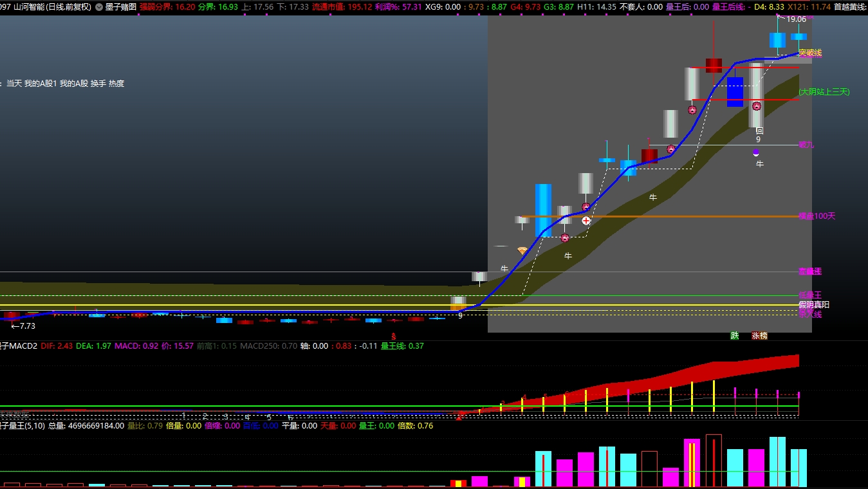The width and height of the screenshot is (868, 489).
Task: Click the green 跌 tag
Action: 734,336
